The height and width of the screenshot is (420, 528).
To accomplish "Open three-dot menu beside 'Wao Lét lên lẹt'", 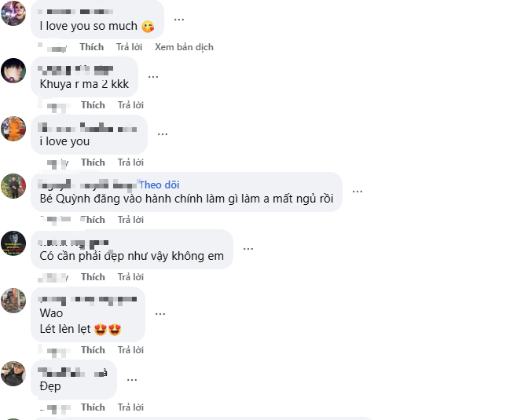I will coord(160,312).
